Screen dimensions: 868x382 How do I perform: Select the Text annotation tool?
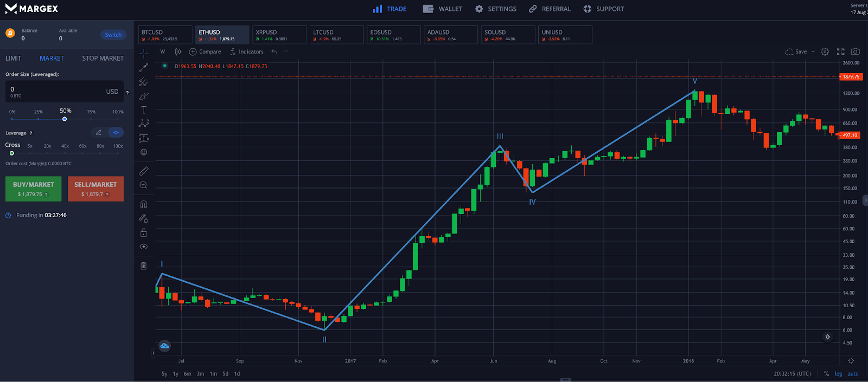point(144,110)
